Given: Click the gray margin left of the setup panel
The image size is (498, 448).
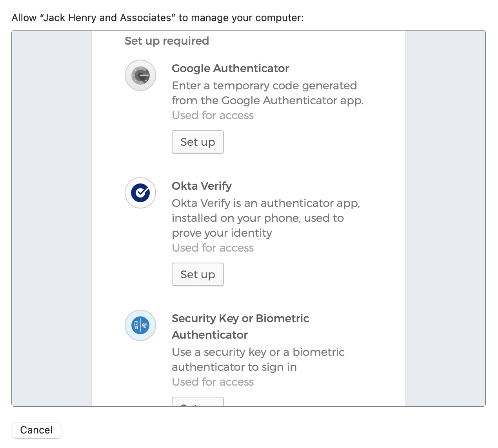Looking at the screenshot, I should (x=52, y=218).
